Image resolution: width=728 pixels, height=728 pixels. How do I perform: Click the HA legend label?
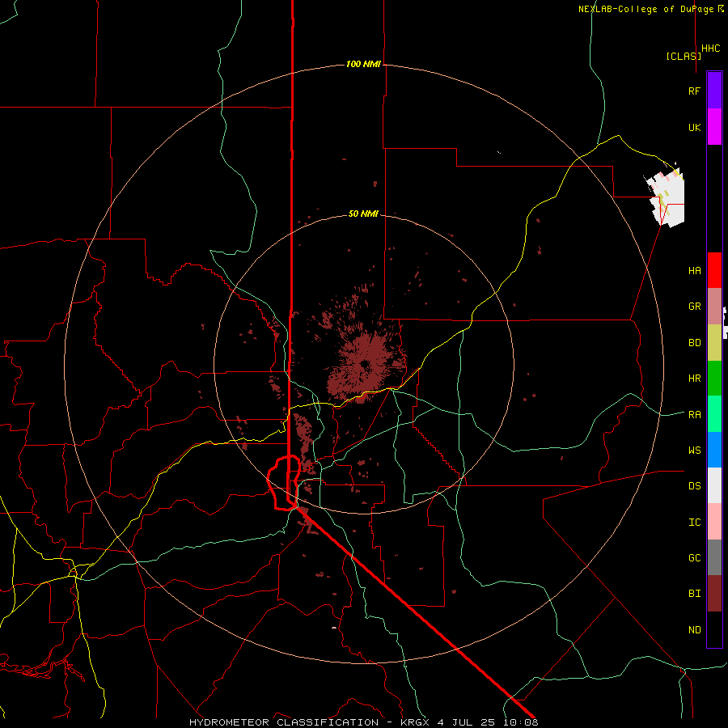click(694, 270)
